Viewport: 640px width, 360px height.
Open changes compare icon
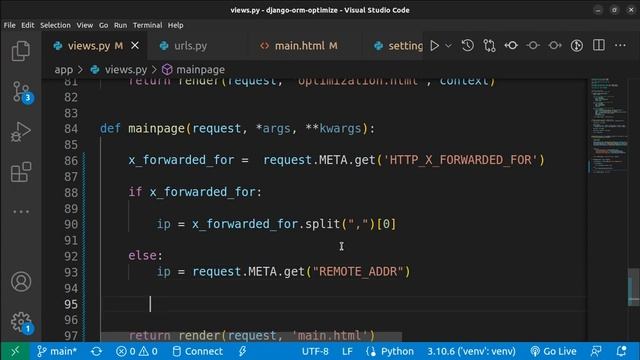(x=489, y=46)
